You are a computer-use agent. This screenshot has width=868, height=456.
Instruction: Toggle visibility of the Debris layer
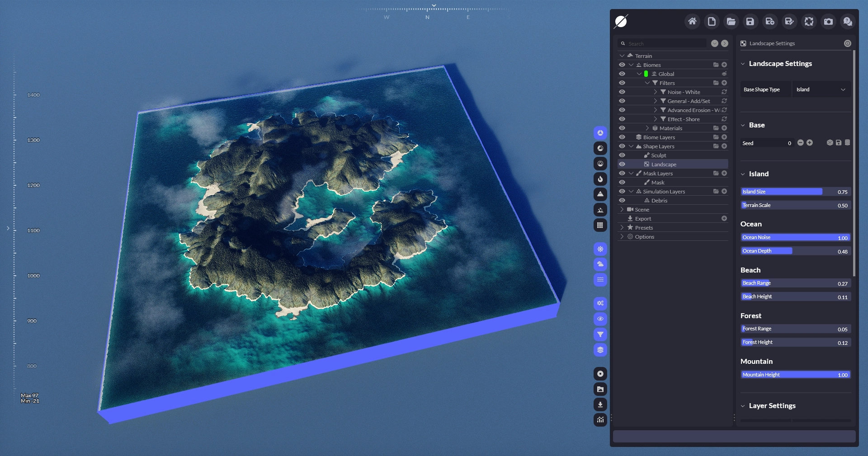click(622, 201)
